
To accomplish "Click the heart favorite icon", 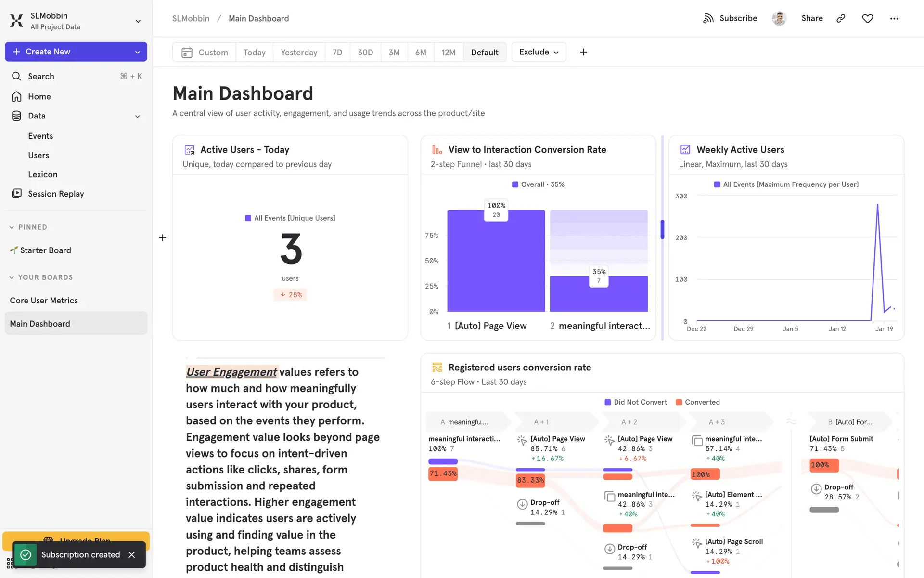I will (867, 18).
